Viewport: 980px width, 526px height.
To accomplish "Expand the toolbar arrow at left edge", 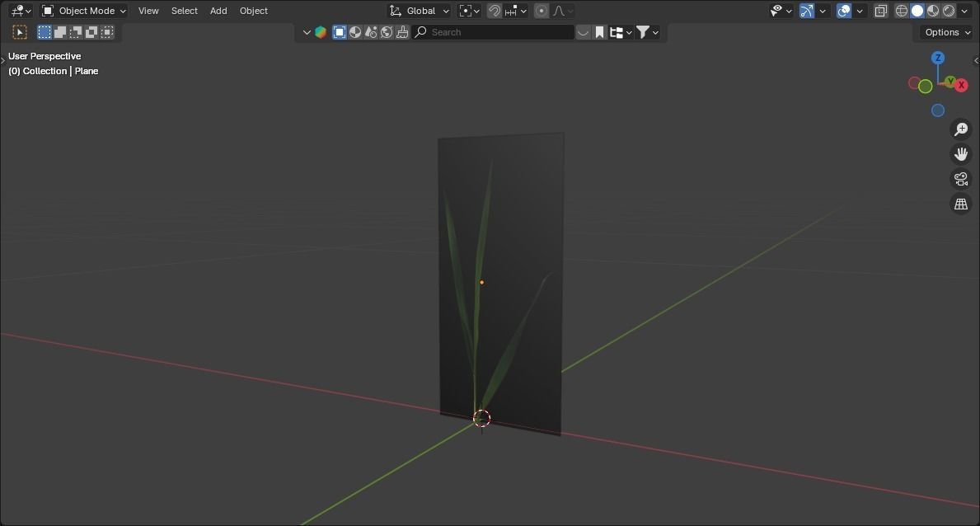I will click(x=2, y=61).
